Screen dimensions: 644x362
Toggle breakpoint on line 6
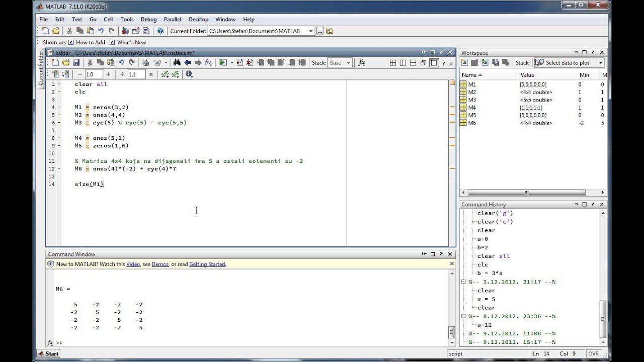coord(59,123)
